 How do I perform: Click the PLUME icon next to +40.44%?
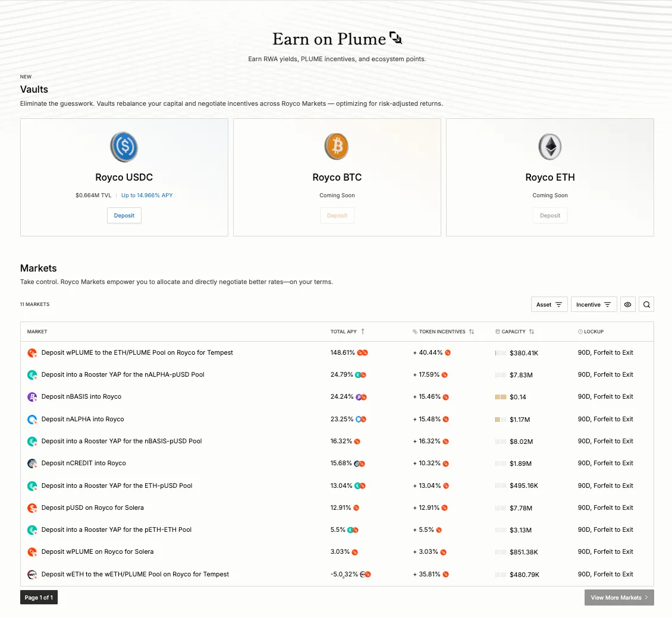click(x=447, y=353)
